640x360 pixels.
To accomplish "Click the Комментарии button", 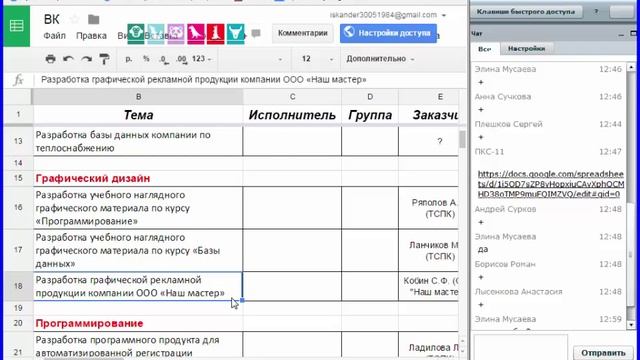I will point(302,33).
